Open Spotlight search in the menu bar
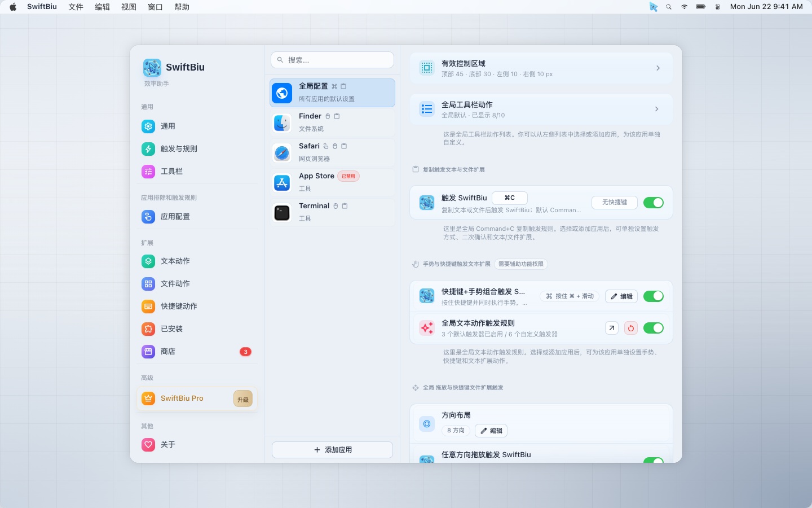 [669, 7]
